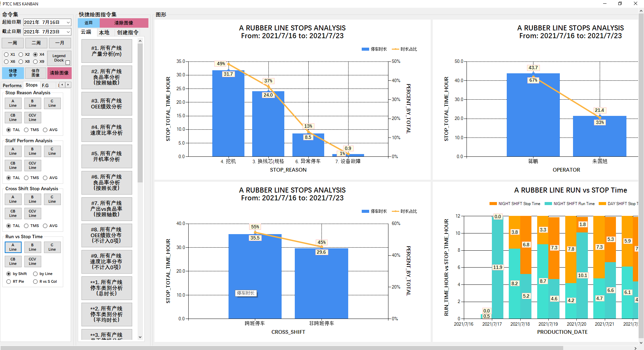Click NIGHT SHIFT Stop Time orange legend swatch
This screenshot has width=644, height=350.
tap(493, 204)
